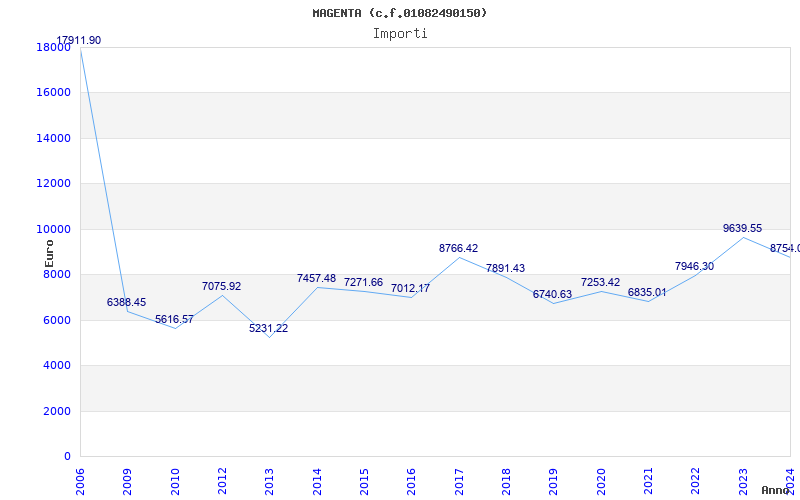The image size is (800, 500).
Task: Click the 2016 x-axis year label
Action: [x=411, y=481]
